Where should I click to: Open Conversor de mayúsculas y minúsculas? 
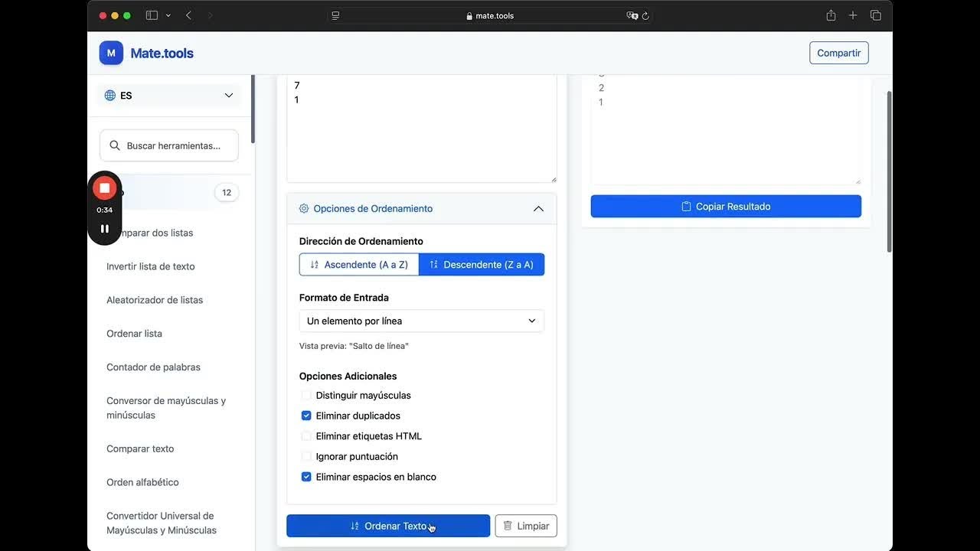tap(166, 408)
